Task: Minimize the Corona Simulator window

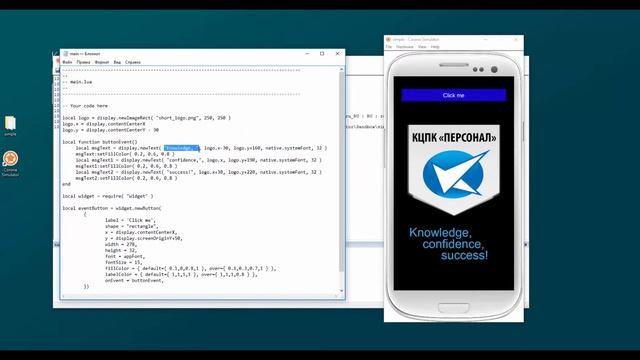Action: 486,40
